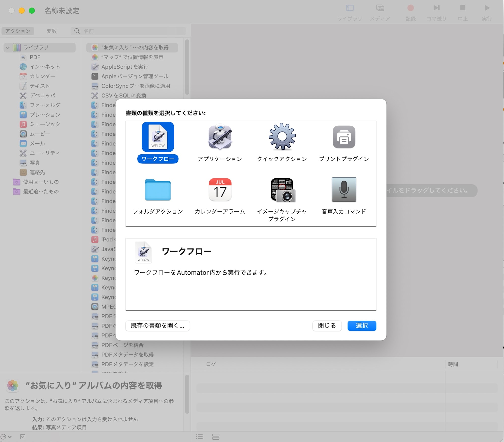Image resolution: width=504 pixels, height=442 pixels.
Task: Select ファ…ォルダ category in library
Action: pyautogui.click(x=40, y=105)
